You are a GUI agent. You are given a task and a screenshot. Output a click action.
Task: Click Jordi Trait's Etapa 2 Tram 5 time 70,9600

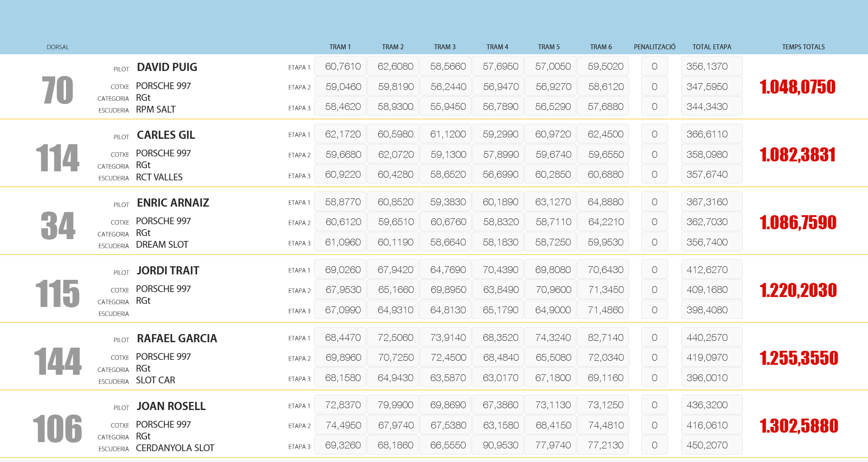click(x=553, y=290)
